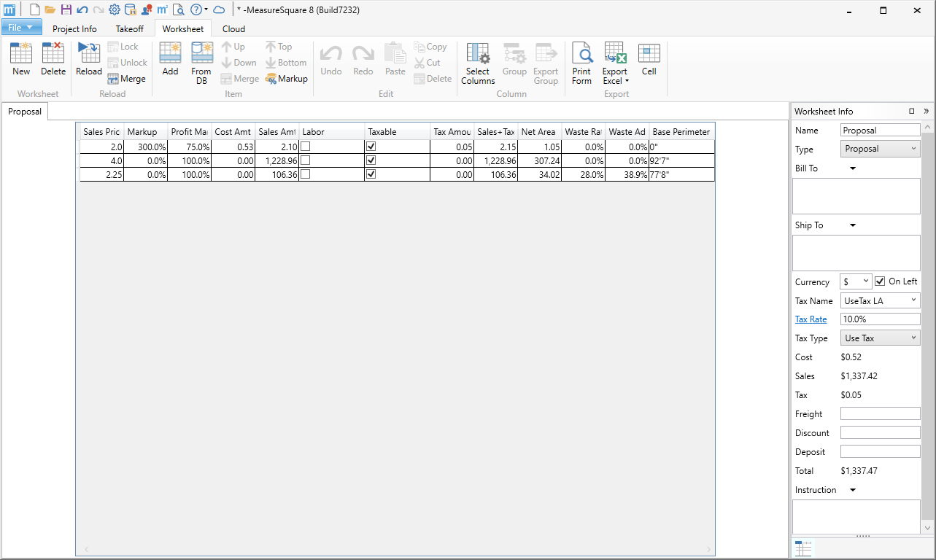
Task: Export worksheet to Excel
Action: (615, 63)
